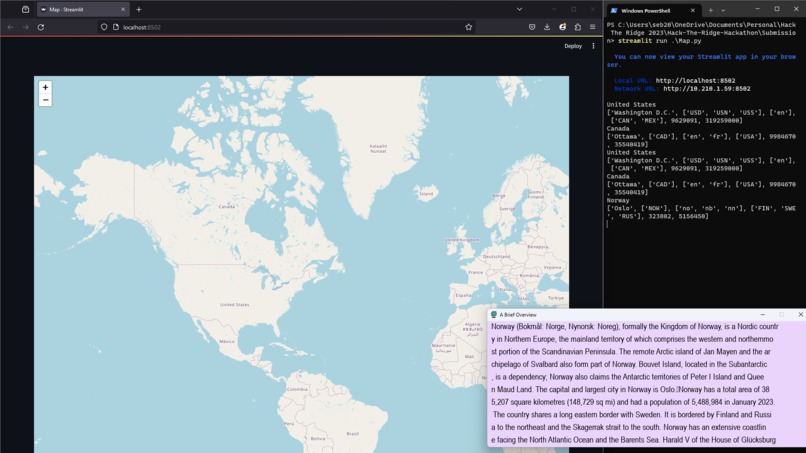The image size is (806, 453).
Task: Click the streamlit run .\Map.py command text
Action: [660, 41]
